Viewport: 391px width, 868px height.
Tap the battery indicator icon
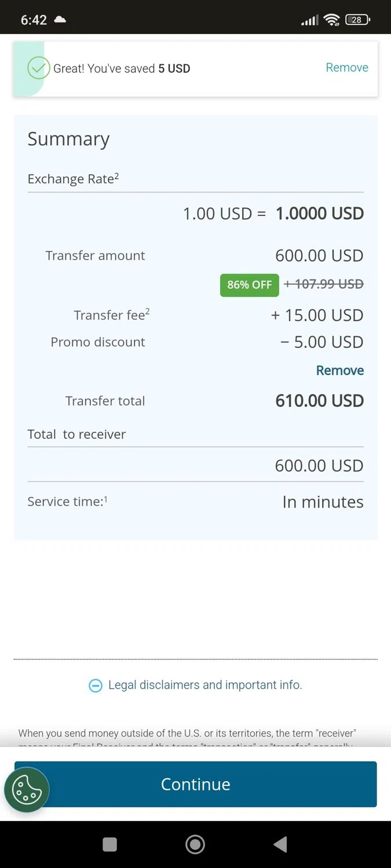357,20
